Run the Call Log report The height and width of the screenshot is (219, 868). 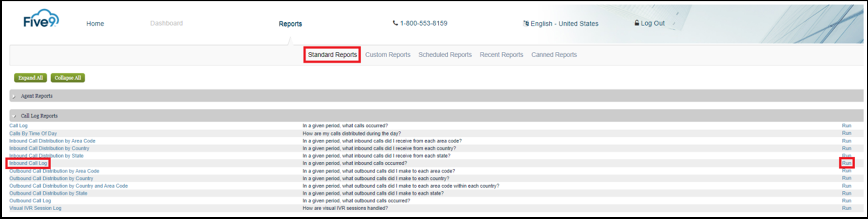click(x=846, y=126)
